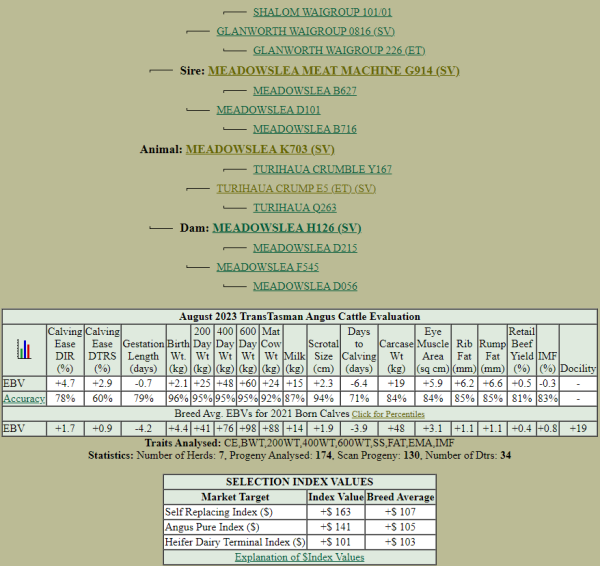This screenshot has width=600, height=566.
Task: Open the TURIHAUA Q263 link
Action: click(293, 208)
